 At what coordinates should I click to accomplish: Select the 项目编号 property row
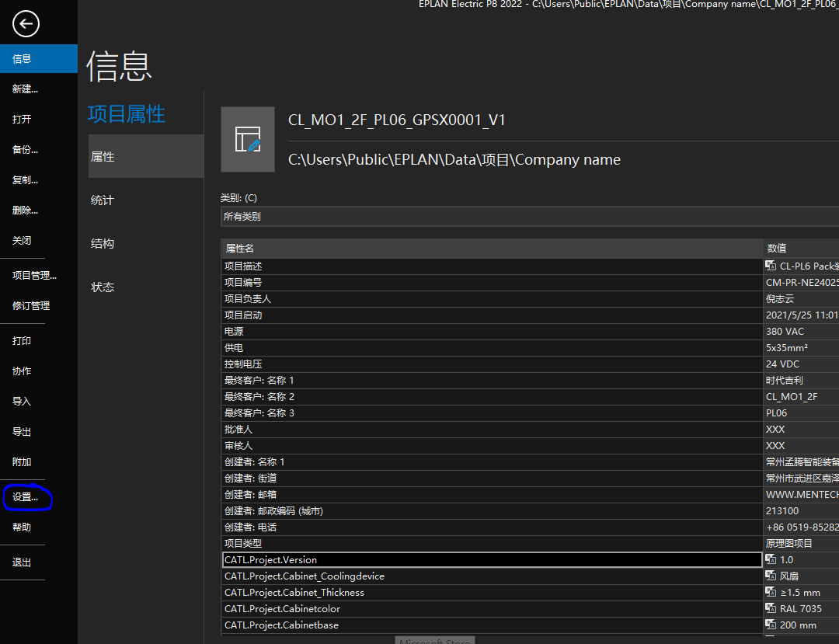click(x=493, y=283)
